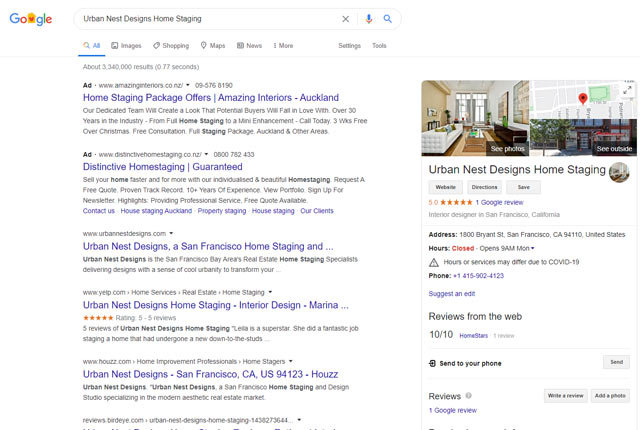This screenshot has width=640, height=430.
Task: Switch to Maps tab
Action: click(x=213, y=46)
